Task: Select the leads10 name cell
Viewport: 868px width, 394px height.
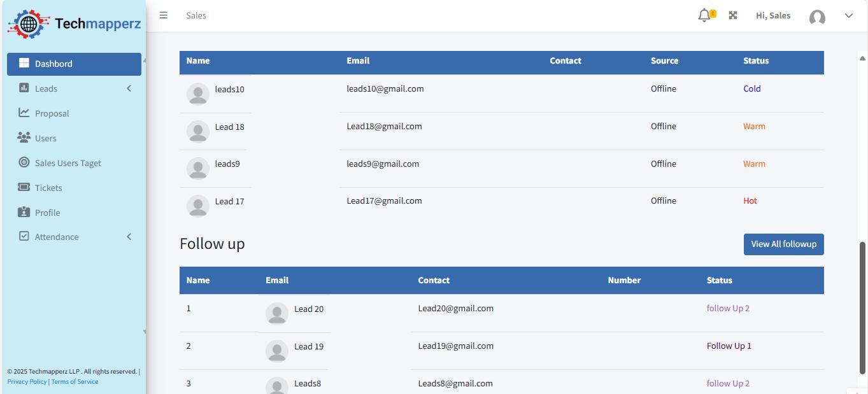Action: [215, 94]
